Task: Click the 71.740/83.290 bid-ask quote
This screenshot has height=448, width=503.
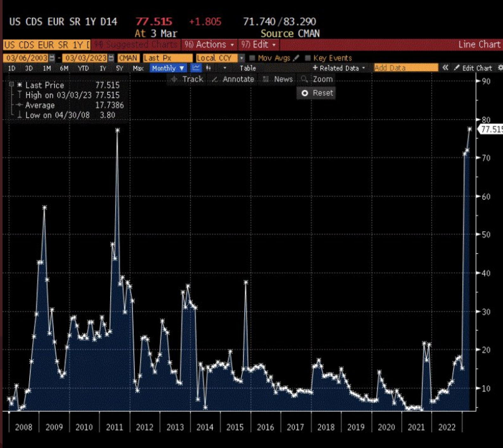Action: point(280,22)
